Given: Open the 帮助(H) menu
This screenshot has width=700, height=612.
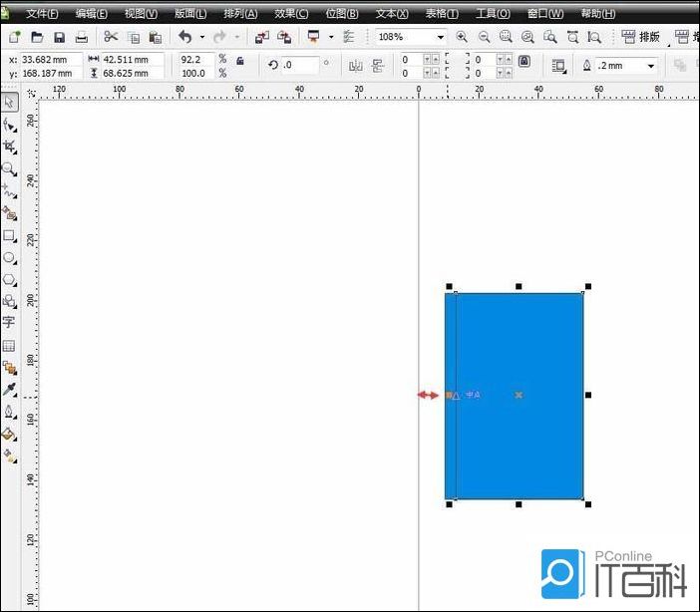Looking at the screenshot, I should pyautogui.click(x=597, y=14).
